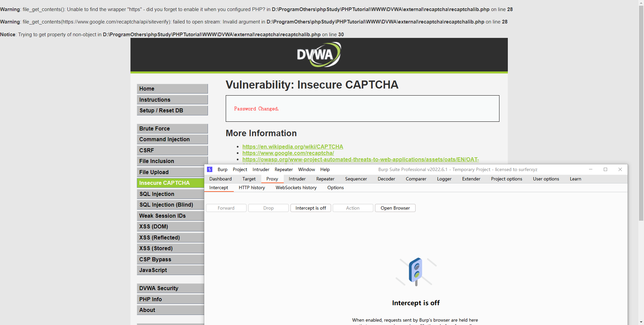
Task: Switch to HTTP history sub-tab
Action: point(252,187)
